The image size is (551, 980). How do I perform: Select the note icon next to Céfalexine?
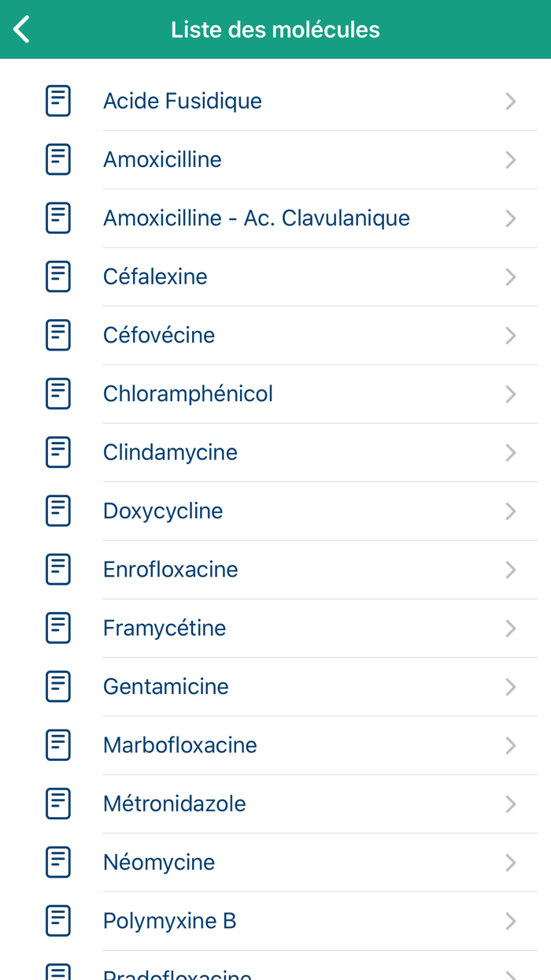(58, 277)
